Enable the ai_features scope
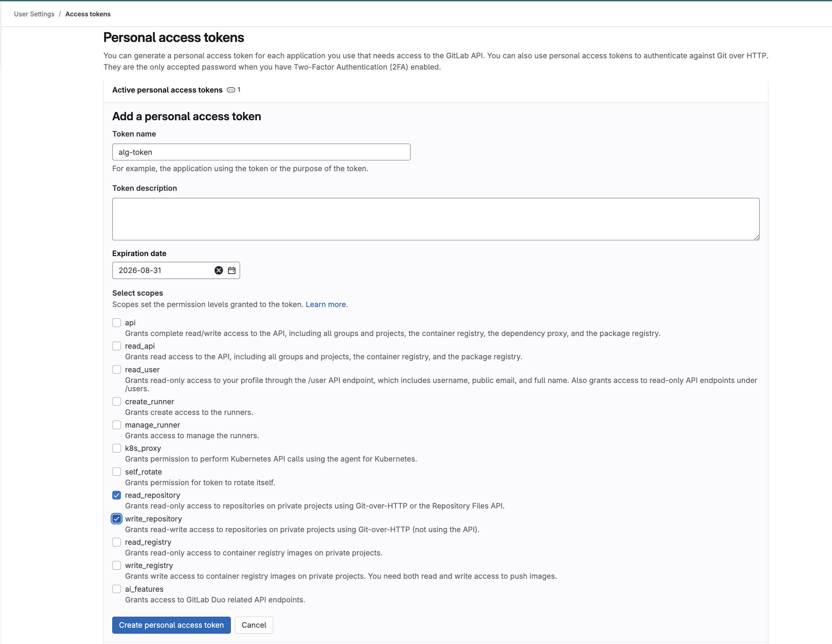Viewport: 832px width, 644px height. point(117,589)
